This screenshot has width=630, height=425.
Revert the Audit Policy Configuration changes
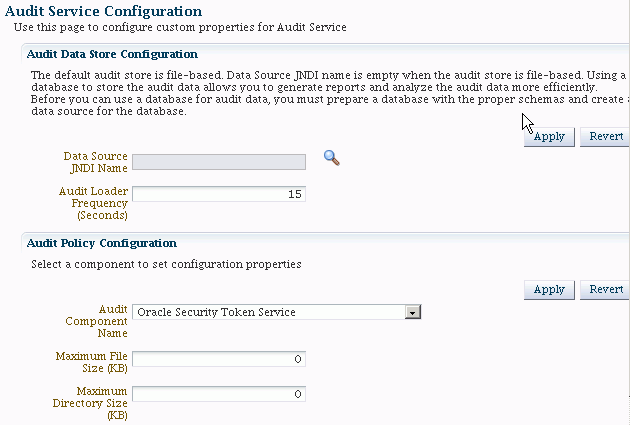606,289
